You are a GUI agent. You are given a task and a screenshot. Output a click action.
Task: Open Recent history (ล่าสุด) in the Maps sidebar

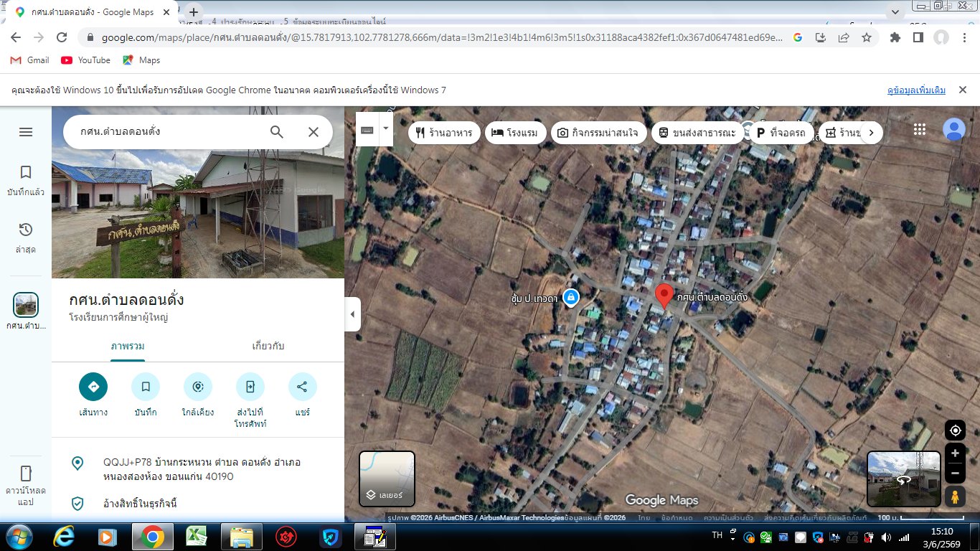click(26, 238)
